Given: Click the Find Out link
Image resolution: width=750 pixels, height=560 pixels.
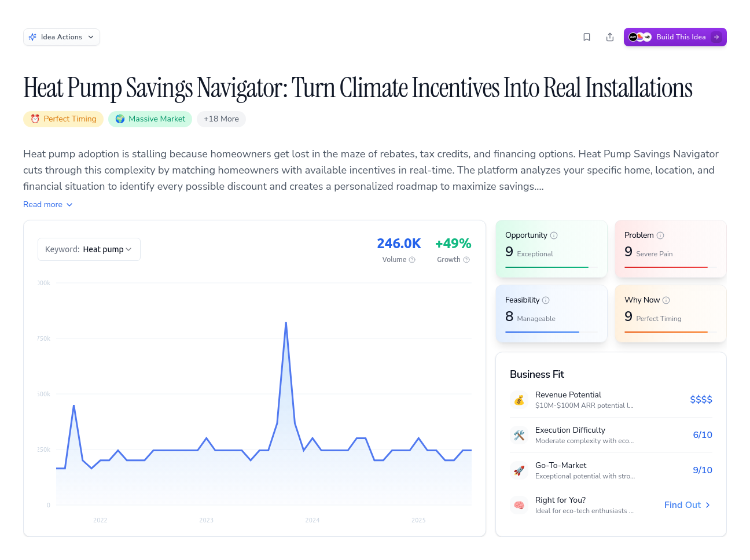Looking at the screenshot, I should tap(687, 505).
